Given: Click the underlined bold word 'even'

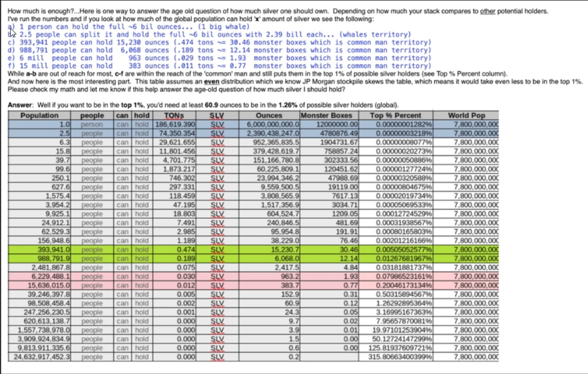Looking at the screenshot, I should click(211, 82).
